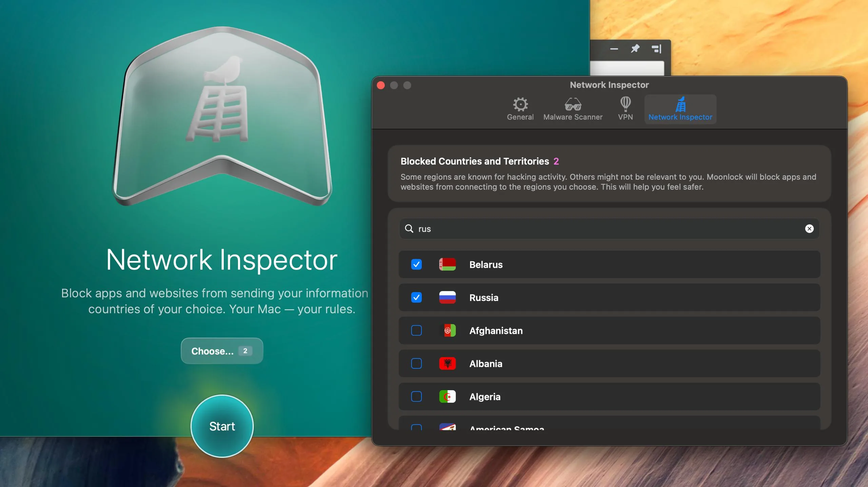Click into the country search field containing 'rus'

[609, 229]
